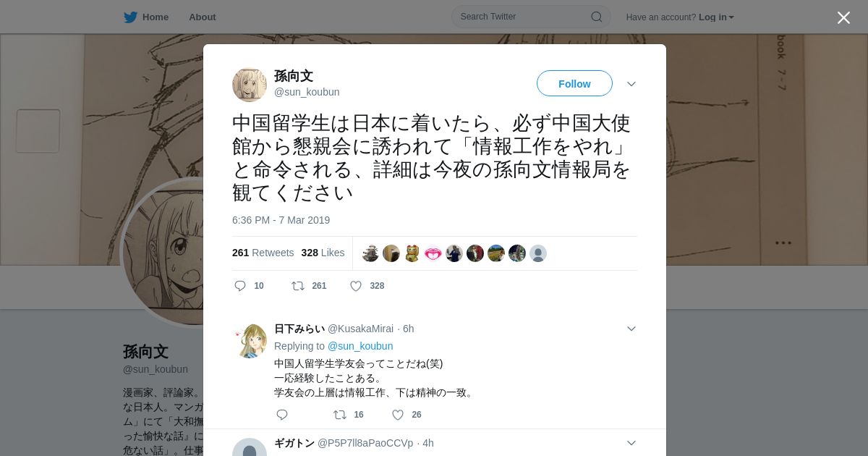
Task: Click reply icon on main tweet
Action: pyautogui.click(x=240, y=286)
